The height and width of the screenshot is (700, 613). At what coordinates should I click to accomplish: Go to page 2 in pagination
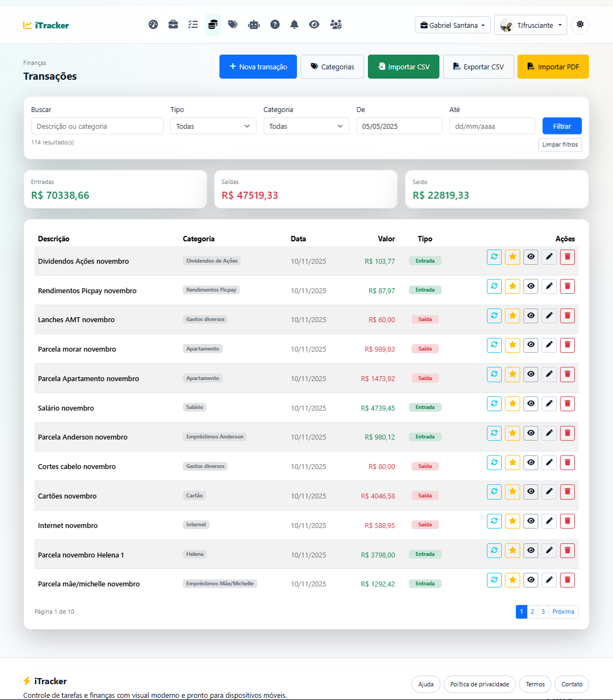(532, 612)
